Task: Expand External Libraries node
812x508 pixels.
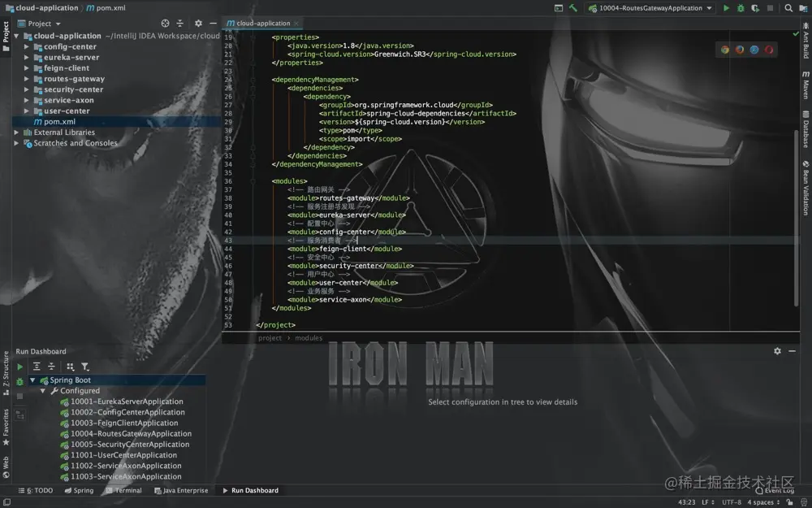Action: 16,132
